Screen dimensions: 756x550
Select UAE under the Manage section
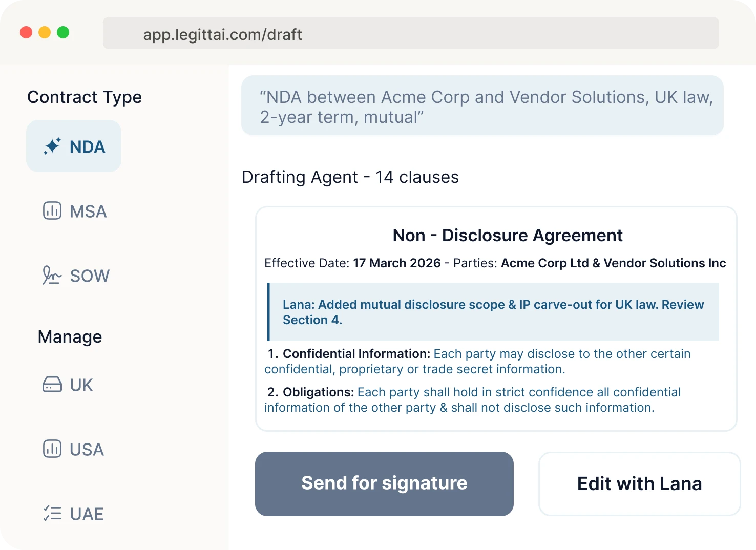tap(86, 514)
